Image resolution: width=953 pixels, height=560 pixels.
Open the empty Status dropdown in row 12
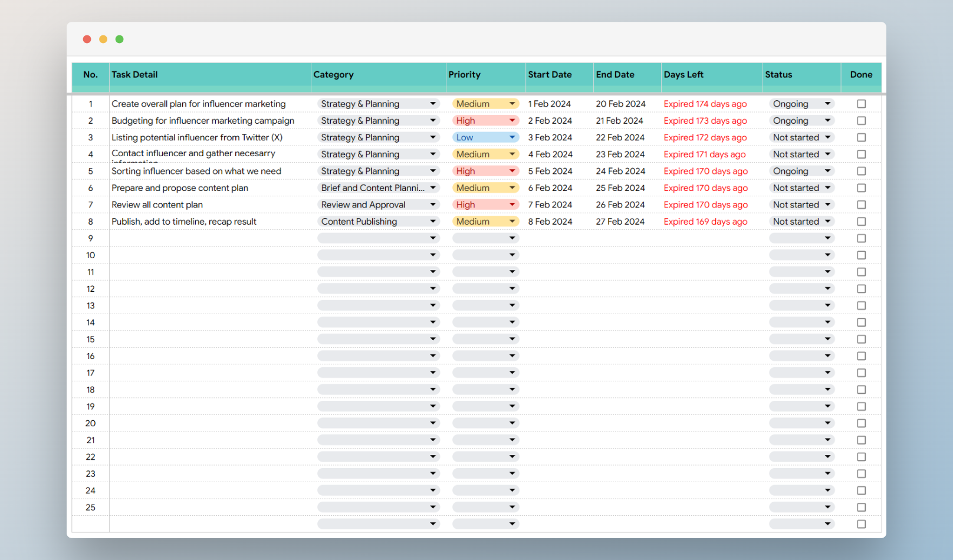click(801, 289)
